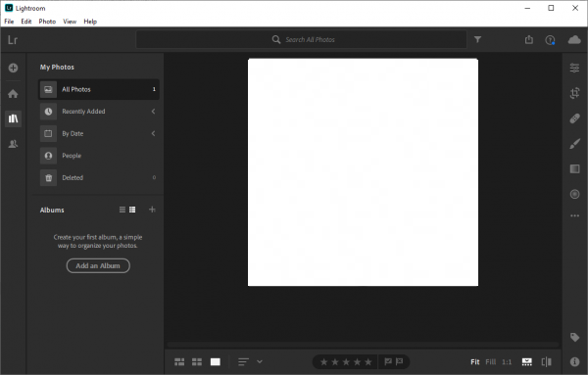The image size is (588, 375).
Task: Toggle the filmstrip display
Action: click(527, 361)
